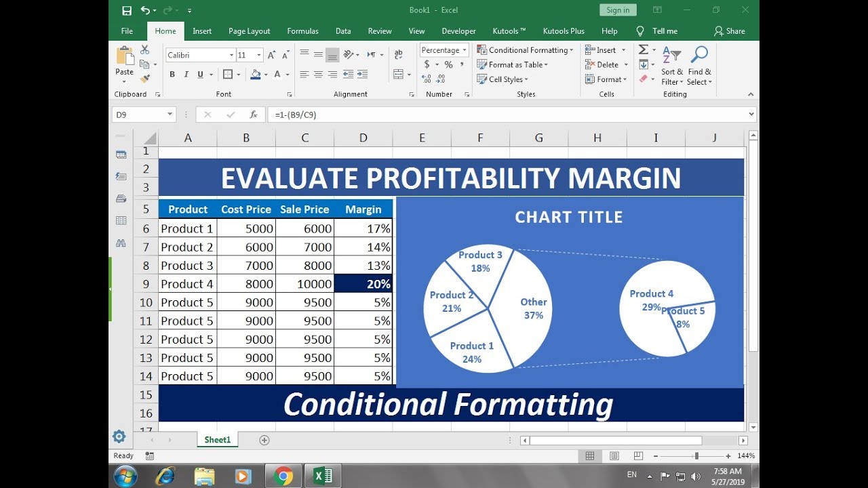Click the Clear eraser icon
This screenshot has width=868, height=488.
[x=644, y=79]
